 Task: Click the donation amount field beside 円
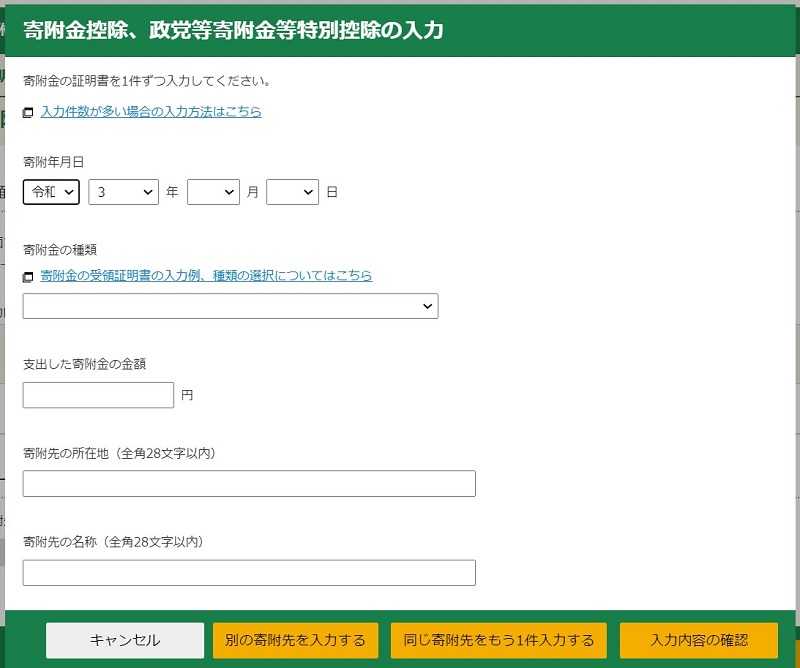(97, 394)
